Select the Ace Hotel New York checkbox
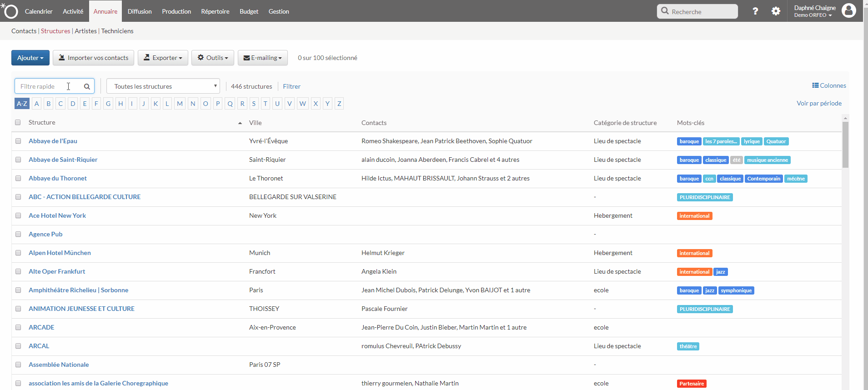The height and width of the screenshot is (390, 868). click(18, 215)
